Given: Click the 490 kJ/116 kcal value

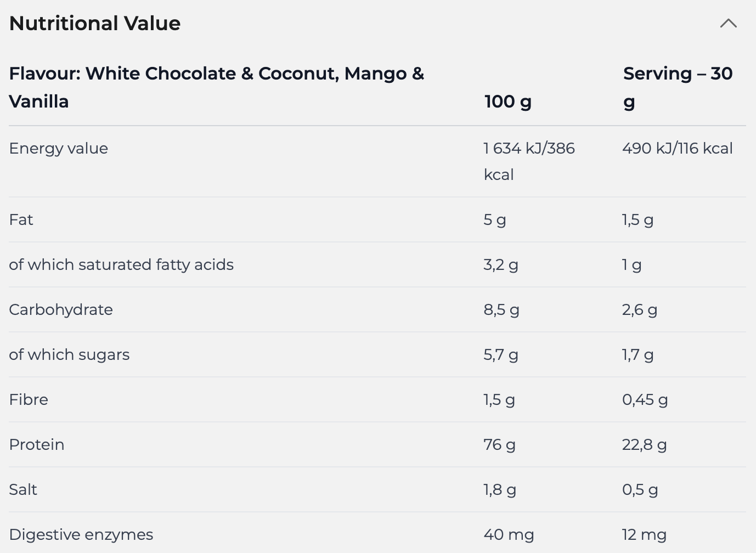Looking at the screenshot, I should (x=677, y=148).
